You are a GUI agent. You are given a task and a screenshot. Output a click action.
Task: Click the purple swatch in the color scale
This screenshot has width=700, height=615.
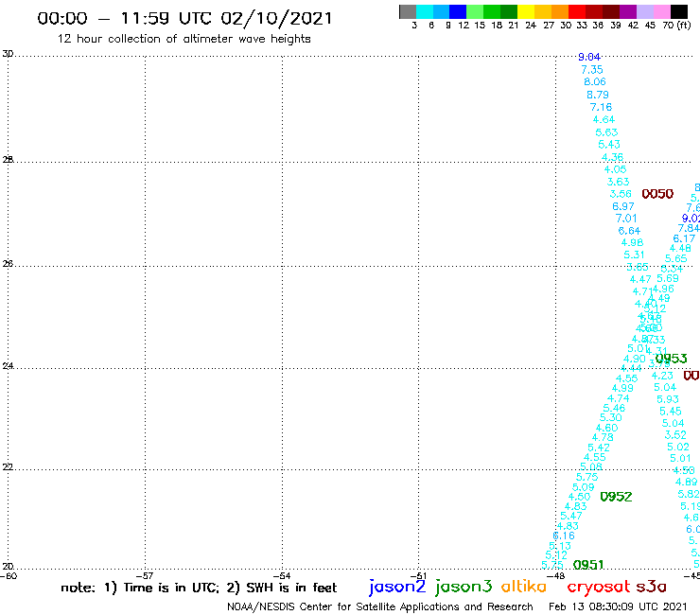pos(628,11)
